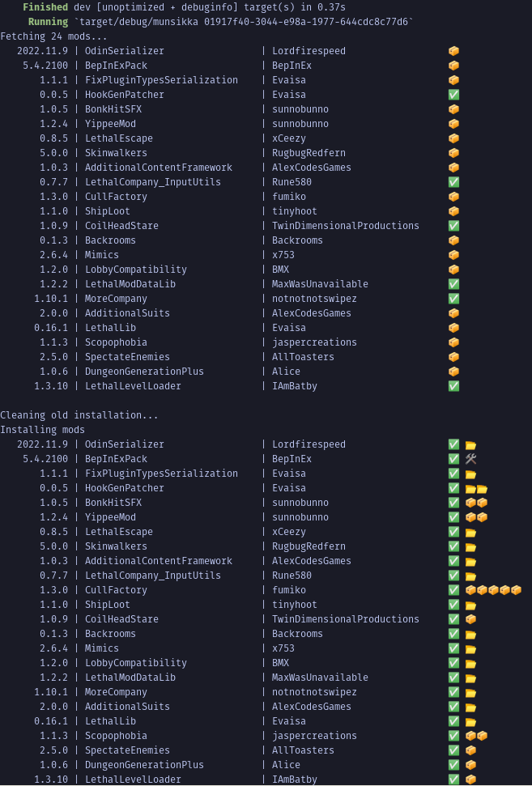Image resolution: width=532 pixels, height=786 pixels.
Task: Click package icon beside CoilHeadStare in installing list
Action: tap(470, 619)
